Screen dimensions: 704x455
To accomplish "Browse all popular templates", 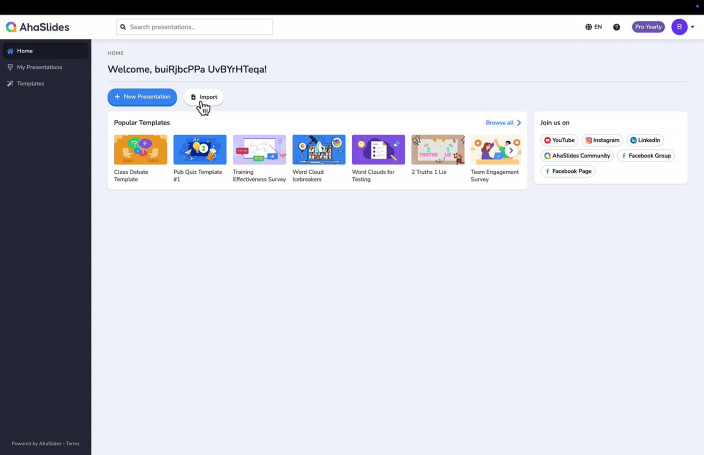I will click(x=503, y=122).
